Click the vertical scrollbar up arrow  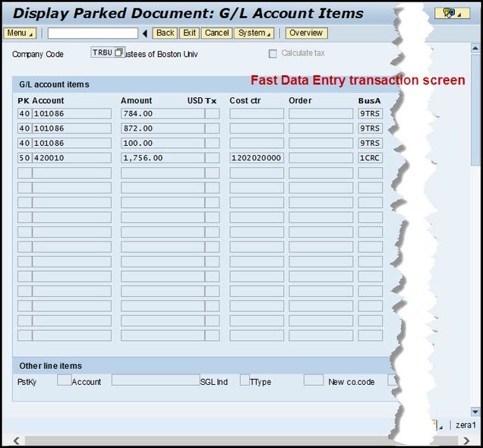point(475,48)
